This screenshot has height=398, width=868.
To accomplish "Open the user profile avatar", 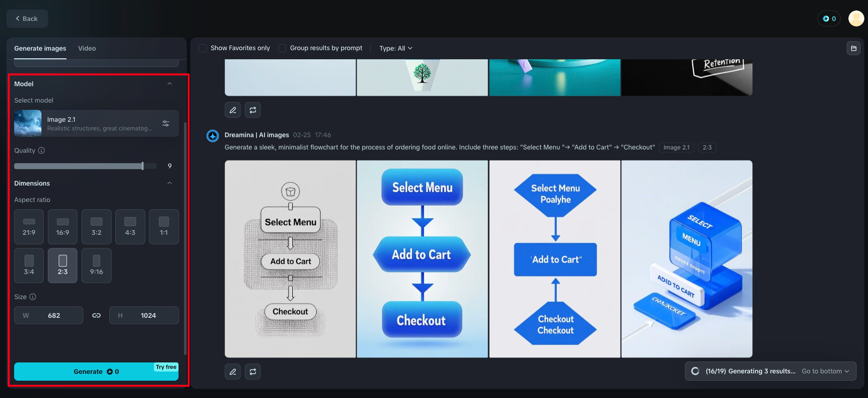I will [x=856, y=19].
